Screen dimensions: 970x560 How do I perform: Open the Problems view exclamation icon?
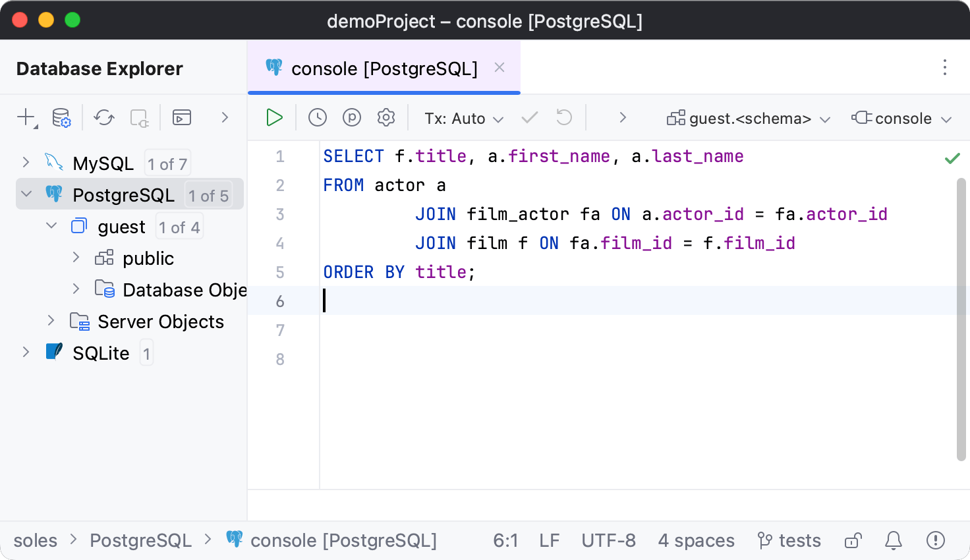935,540
